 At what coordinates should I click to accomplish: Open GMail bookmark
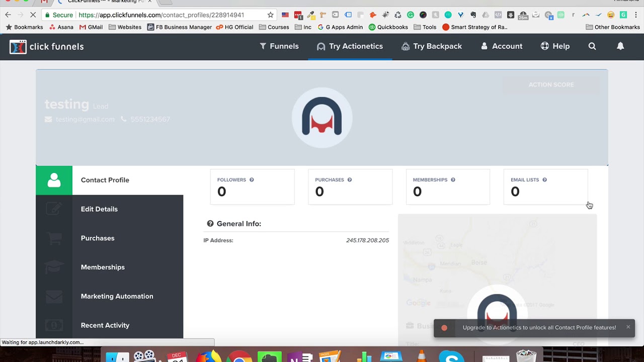click(91, 27)
